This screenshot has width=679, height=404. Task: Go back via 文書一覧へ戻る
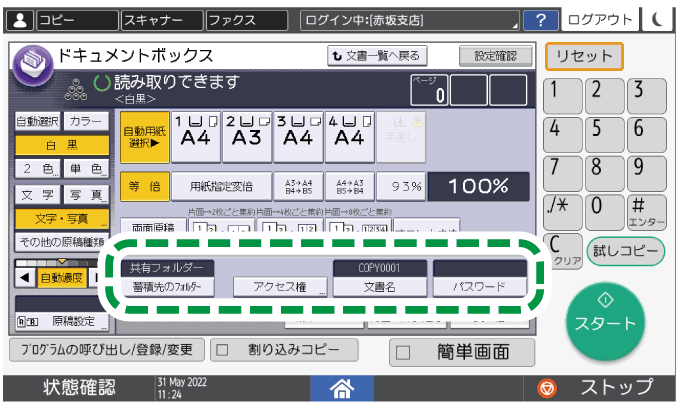[377, 56]
